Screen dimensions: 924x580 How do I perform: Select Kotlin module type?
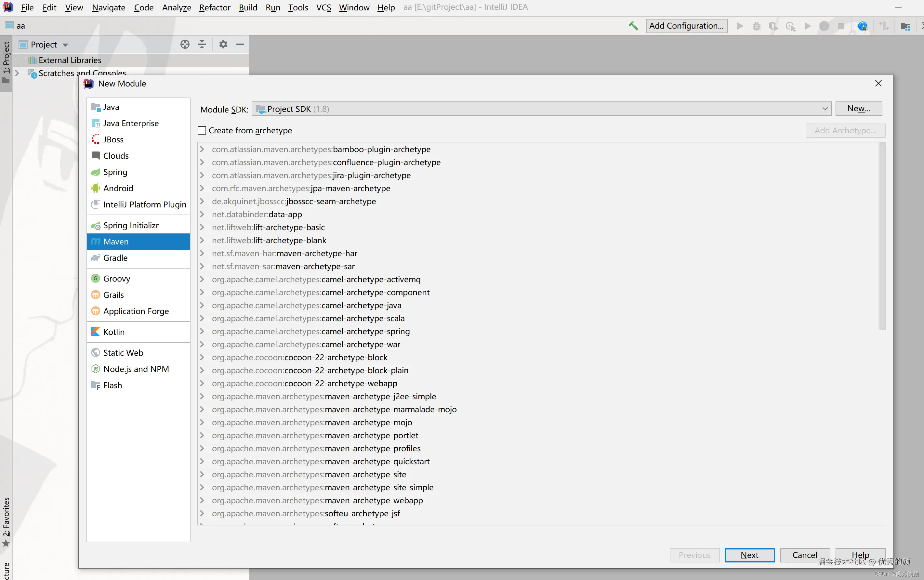pyautogui.click(x=114, y=332)
